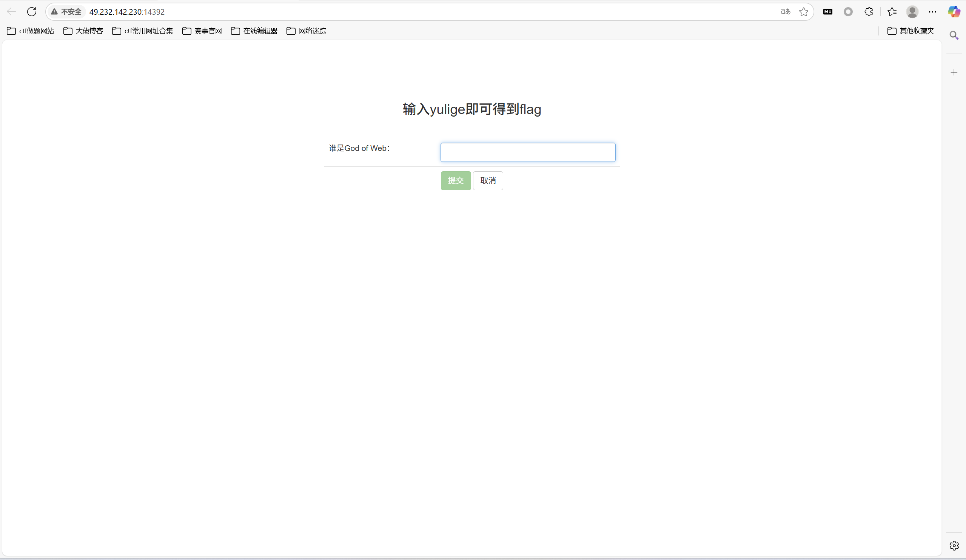Image resolution: width=966 pixels, height=560 pixels.
Task: Open sidebar settings gear icon
Action: (954, 545)
